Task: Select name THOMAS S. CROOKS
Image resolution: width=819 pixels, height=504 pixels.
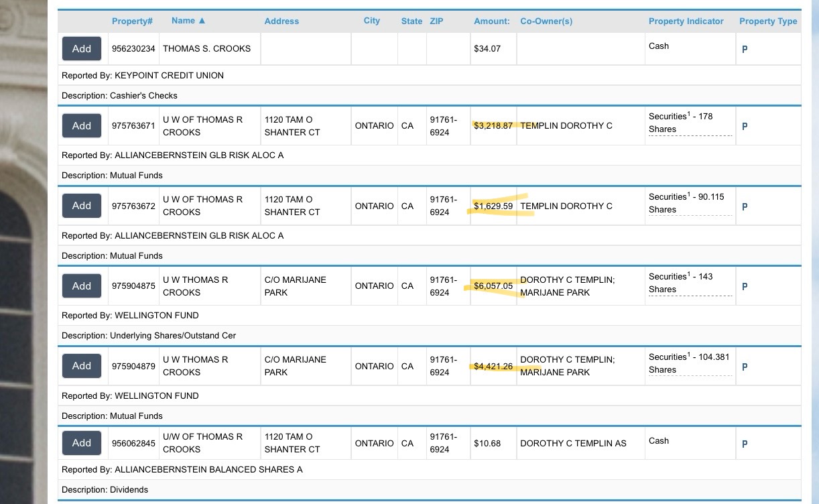Action: click(206, 49)
